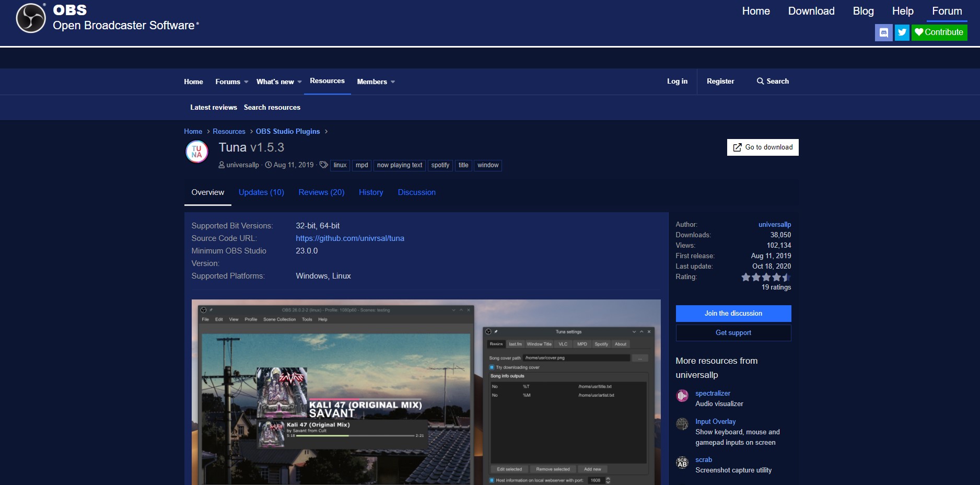Click Join the discussion button

[733, 314]
